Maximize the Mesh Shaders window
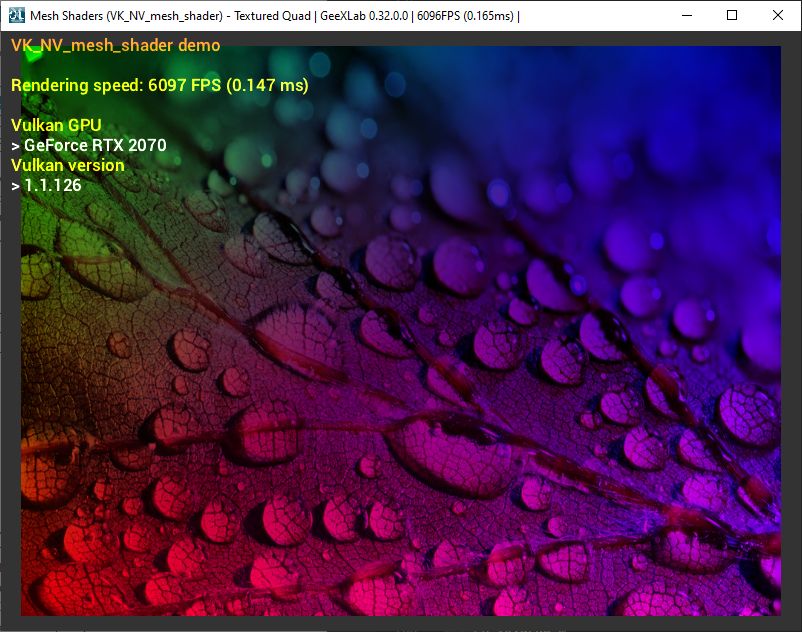Viewport: 802px width, 632px height. click(x=732, y=15)
